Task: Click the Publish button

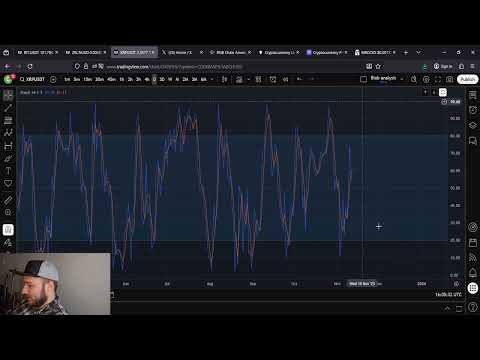Action: pos(467,79)
